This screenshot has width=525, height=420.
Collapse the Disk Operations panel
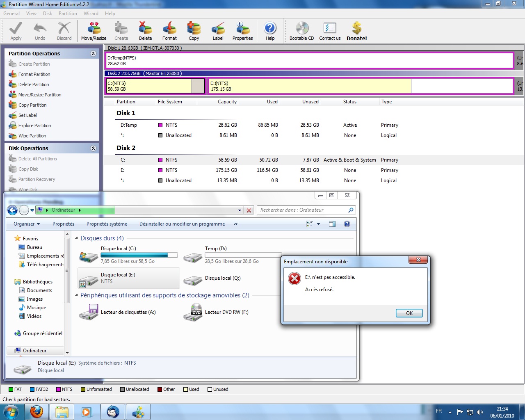tap(93, 148)
